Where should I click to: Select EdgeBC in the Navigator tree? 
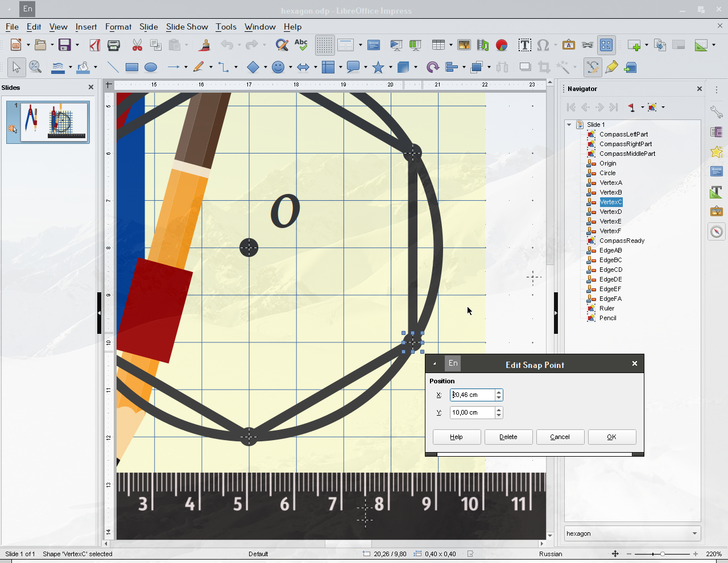tap(610, 260)
